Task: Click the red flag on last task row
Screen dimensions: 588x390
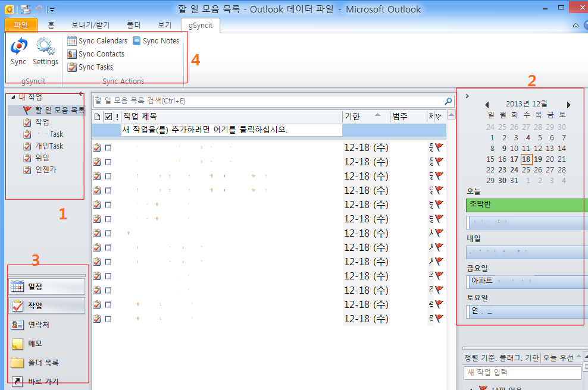Action: (439, 319)
